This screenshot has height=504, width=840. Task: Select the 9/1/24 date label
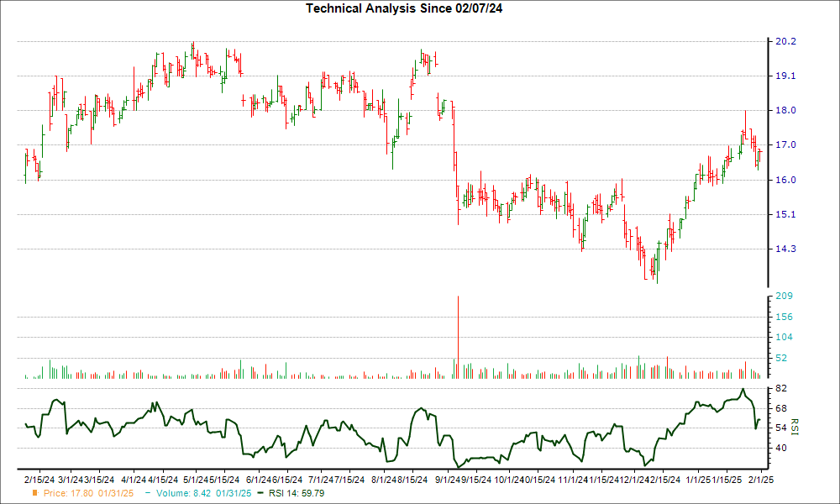click(447, 480)
